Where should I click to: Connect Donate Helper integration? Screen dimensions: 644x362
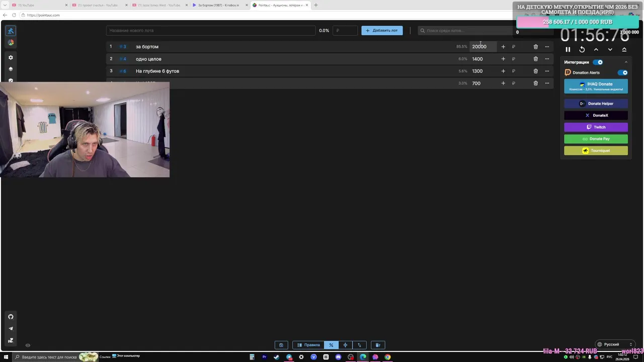coord(596,104)
